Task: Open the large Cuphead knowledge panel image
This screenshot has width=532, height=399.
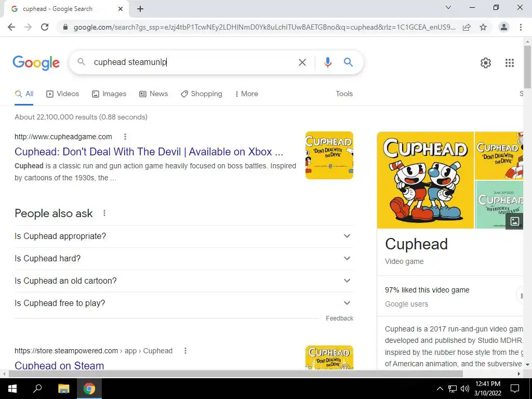Action: [425, 180]
